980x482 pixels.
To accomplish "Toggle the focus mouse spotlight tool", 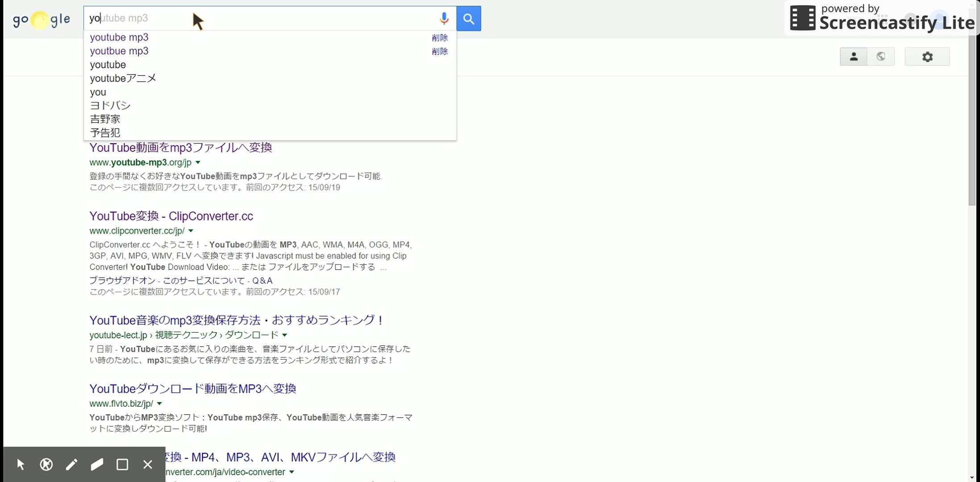I will point(46,465).
